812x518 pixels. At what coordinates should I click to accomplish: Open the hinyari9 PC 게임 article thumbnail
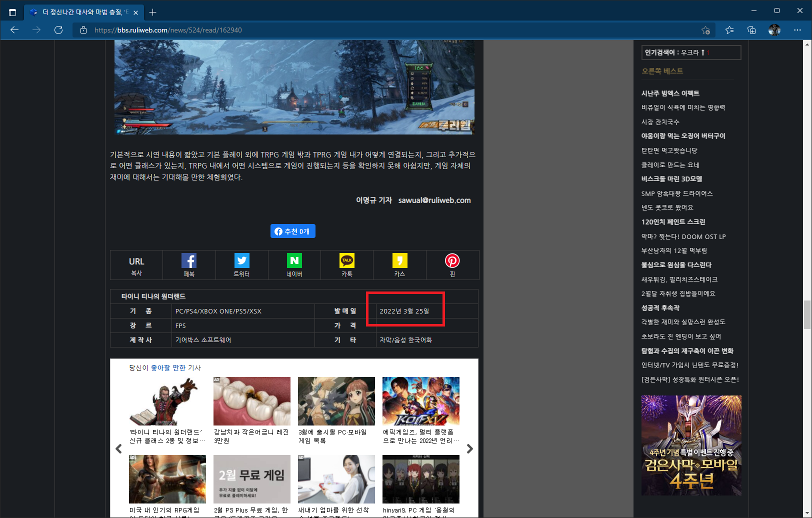pyautogui.click(x=420, y=479)
